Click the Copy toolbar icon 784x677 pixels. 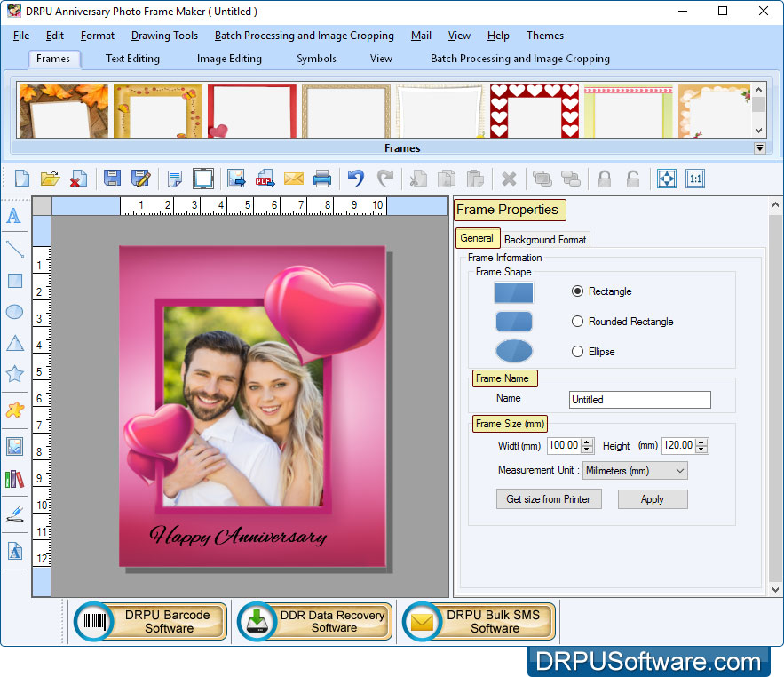446,179
